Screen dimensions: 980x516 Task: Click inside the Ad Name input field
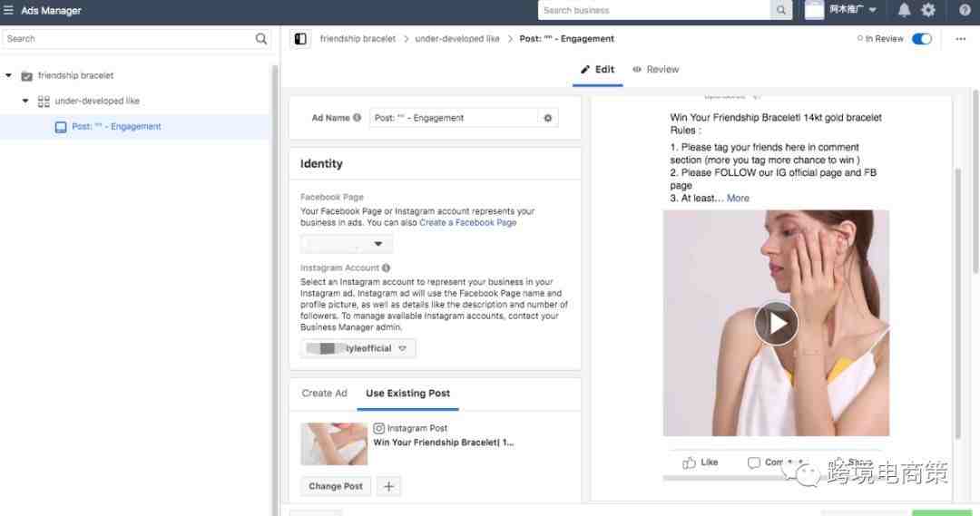(x=454, y=118)
